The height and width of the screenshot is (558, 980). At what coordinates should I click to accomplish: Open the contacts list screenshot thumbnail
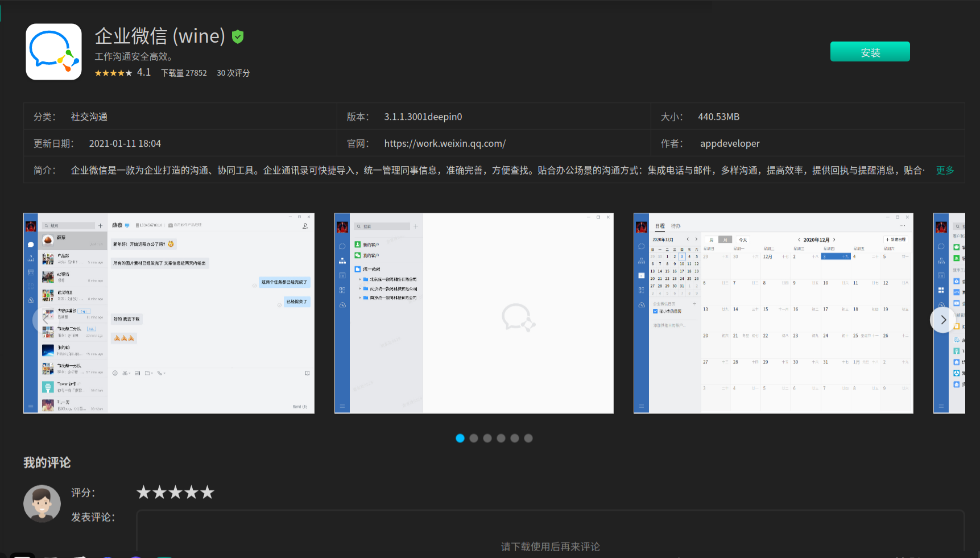point(474,313)
